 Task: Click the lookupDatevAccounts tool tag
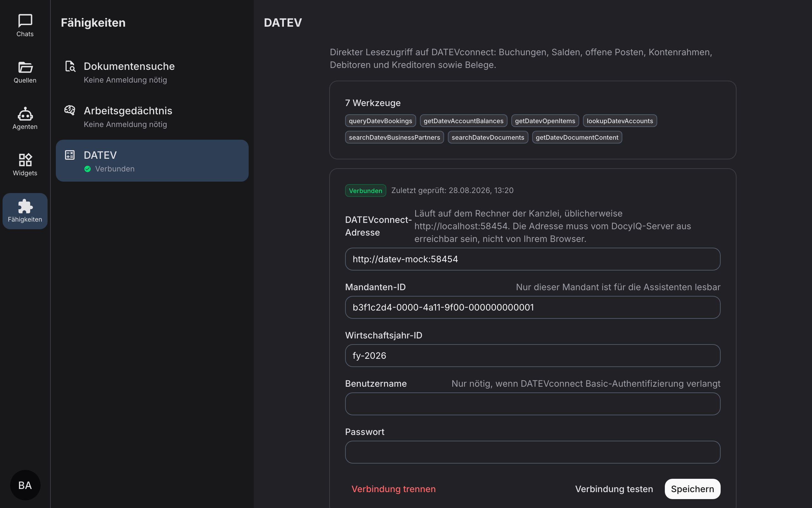point(620,121)
